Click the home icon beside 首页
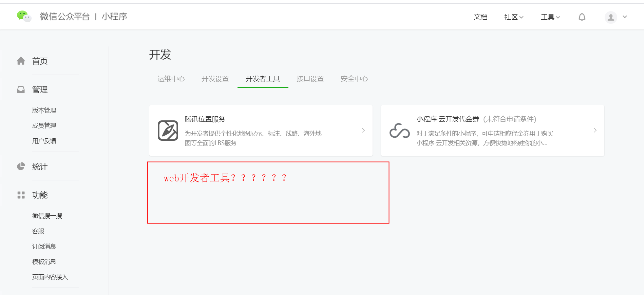Image resolution: width=644 pixels, height=295 pixels. [x=21, y=61]
